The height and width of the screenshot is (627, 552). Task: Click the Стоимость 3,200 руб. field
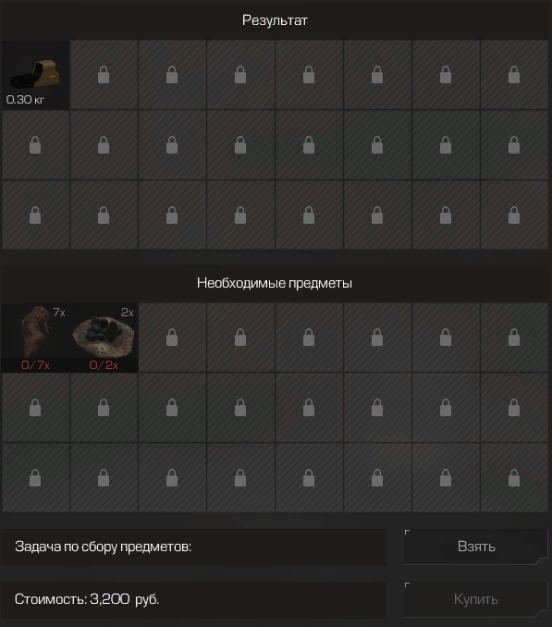point(193,599)
